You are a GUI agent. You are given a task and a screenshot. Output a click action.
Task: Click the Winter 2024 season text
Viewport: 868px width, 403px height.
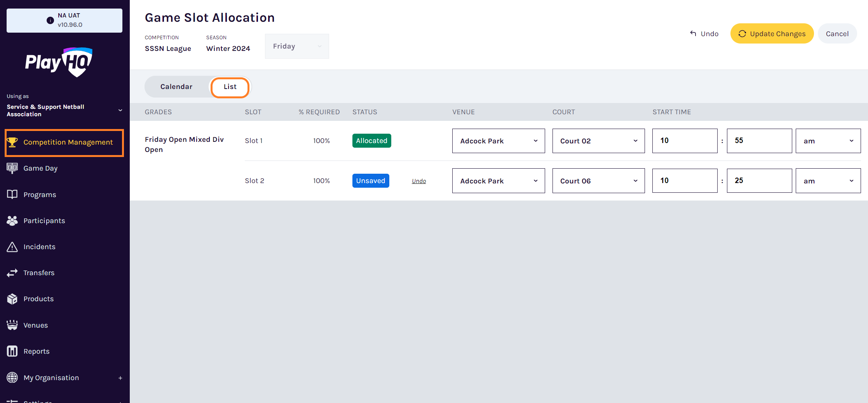pos(228,49)
